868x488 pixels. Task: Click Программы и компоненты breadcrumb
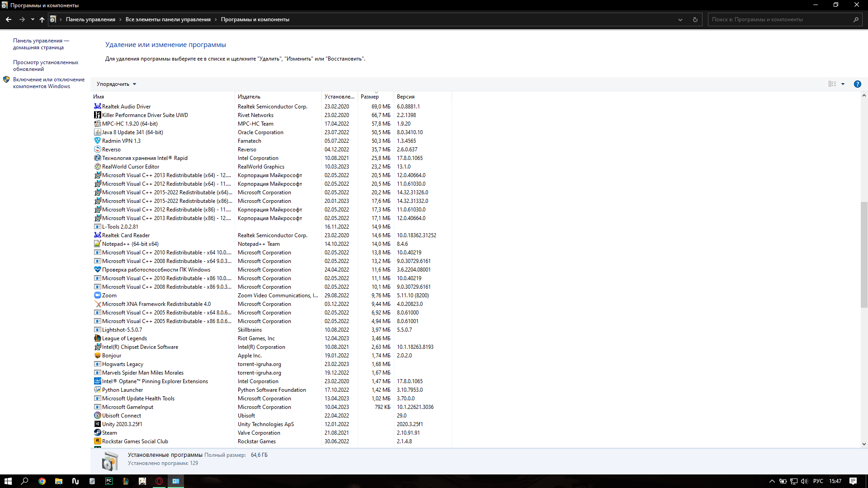click(255, 19)
